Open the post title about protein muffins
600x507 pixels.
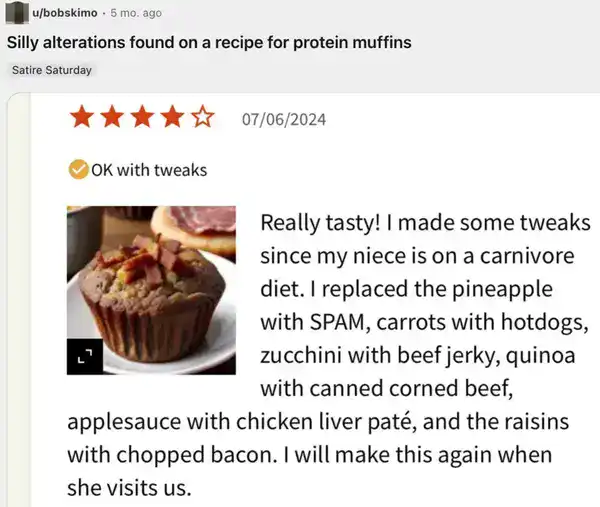pos(208,43)
